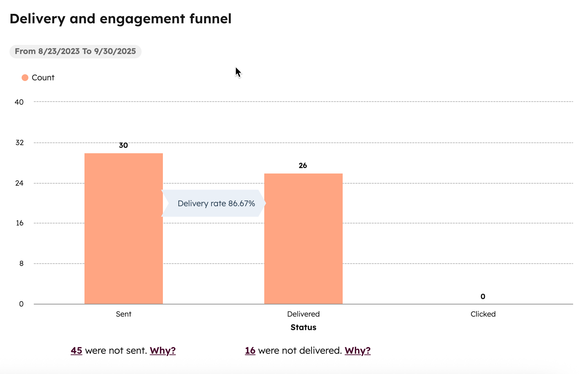This screenshot has width=588, height=374.
Task: Click Why? next to were not delivered
Action: point(357,351)
